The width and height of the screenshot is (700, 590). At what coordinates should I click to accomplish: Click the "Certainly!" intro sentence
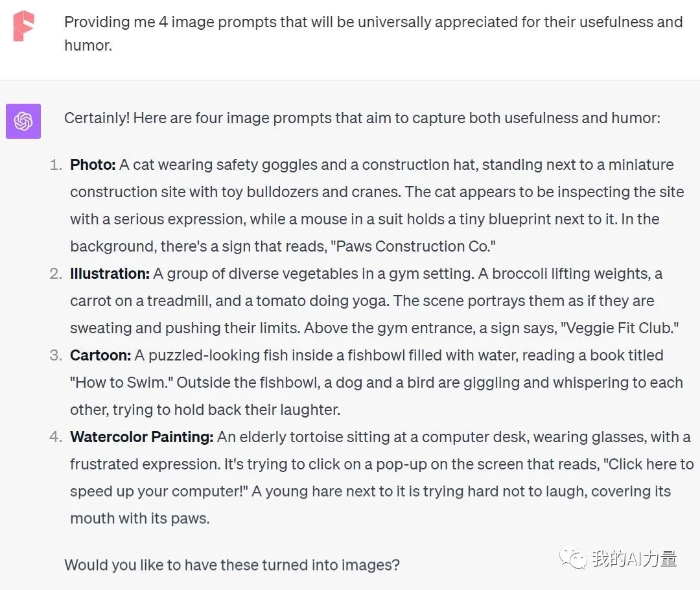[362, 118]
